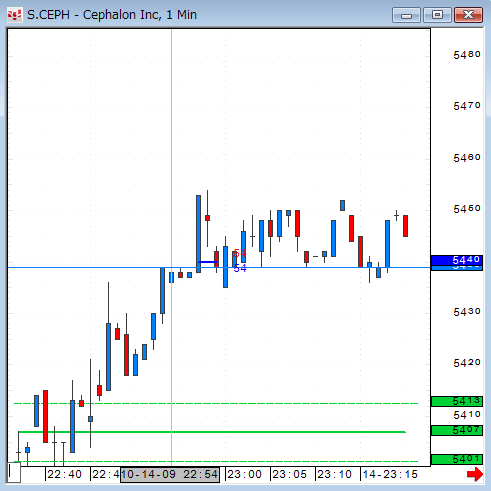Click the CQG chart app icon in title bar

point(14,15)
